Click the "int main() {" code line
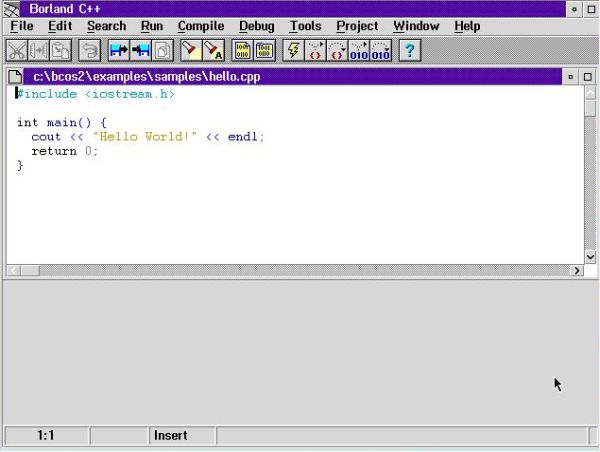The image size is (600, 452). (x=62, y=122)
